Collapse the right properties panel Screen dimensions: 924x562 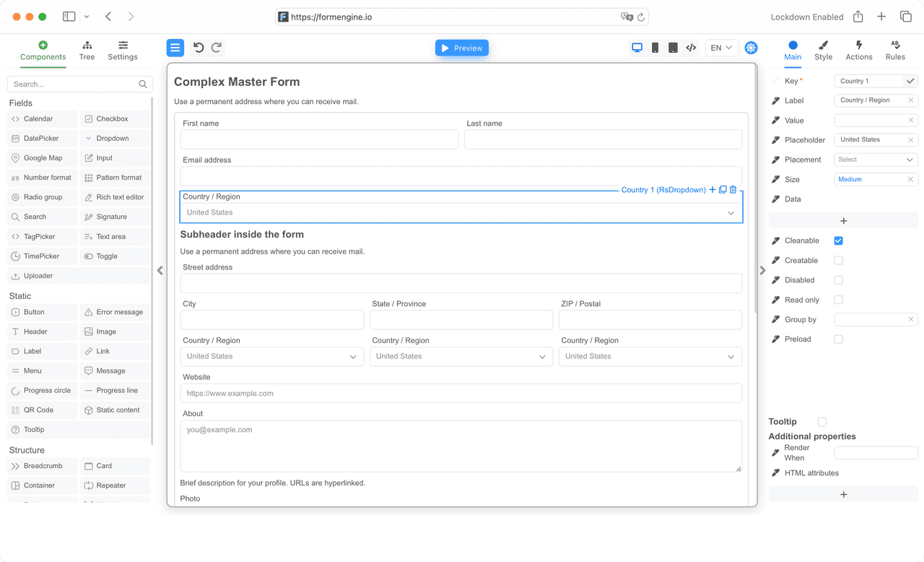click(x=763, y=270)
